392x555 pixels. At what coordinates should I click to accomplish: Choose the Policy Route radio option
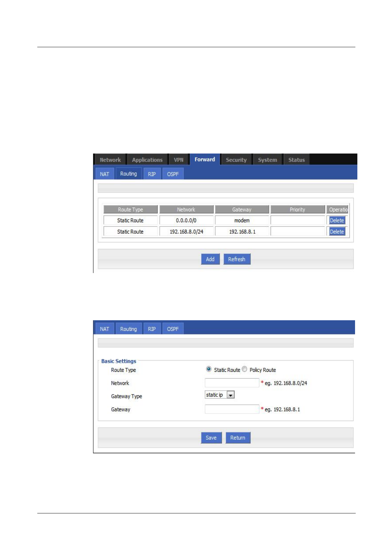coord(245,369)
